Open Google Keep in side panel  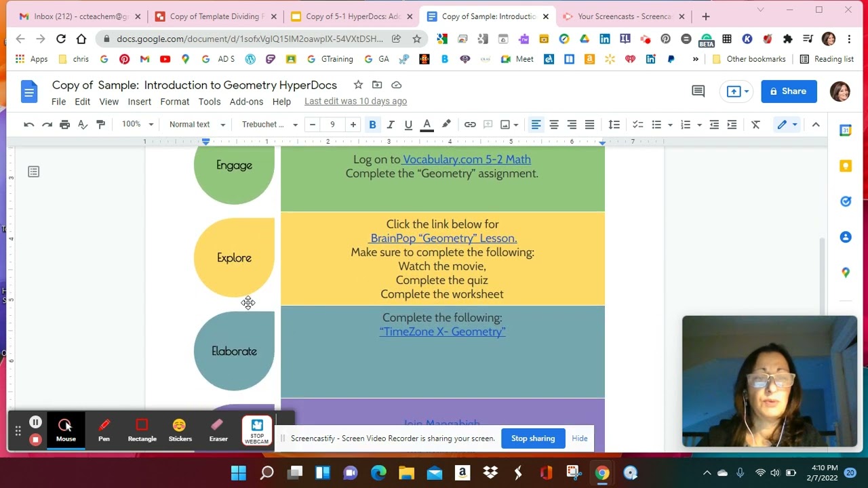[845, 165]
